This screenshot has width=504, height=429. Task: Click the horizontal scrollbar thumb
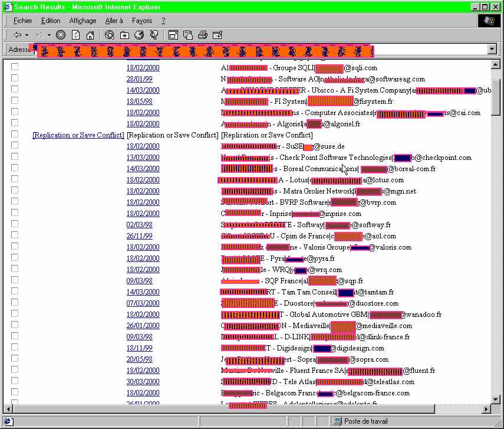tap(224, 409)
